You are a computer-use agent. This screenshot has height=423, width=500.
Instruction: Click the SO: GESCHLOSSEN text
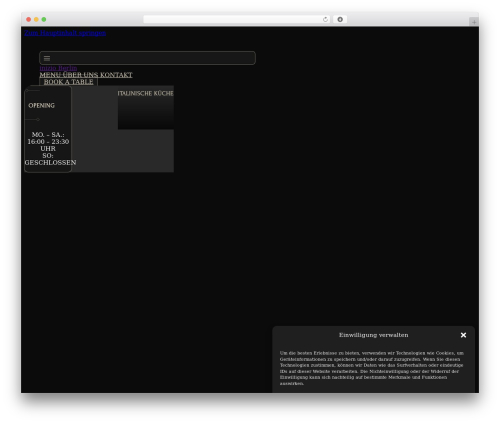(50, 159)
